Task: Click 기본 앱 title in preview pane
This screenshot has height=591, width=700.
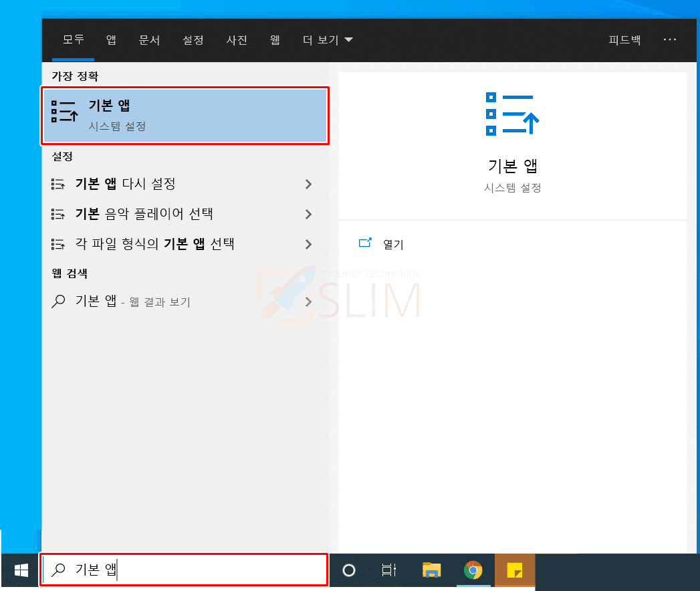Action: click(x=513, y=166)
